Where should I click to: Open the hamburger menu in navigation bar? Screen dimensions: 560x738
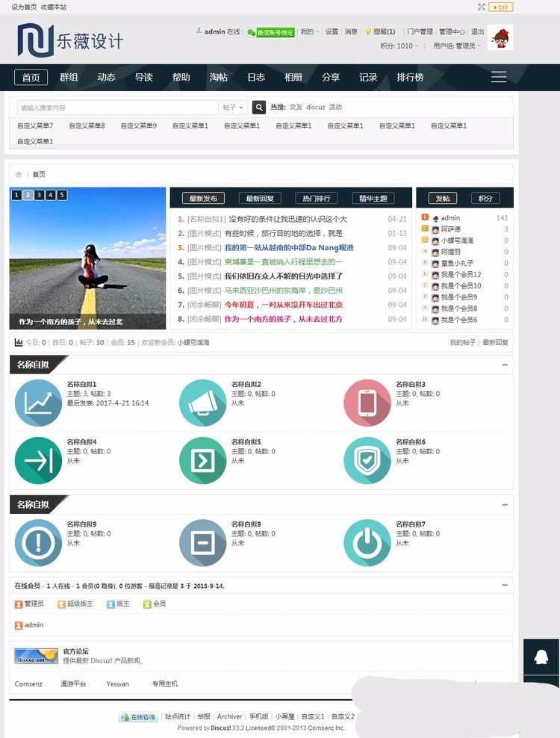point(499,77)
